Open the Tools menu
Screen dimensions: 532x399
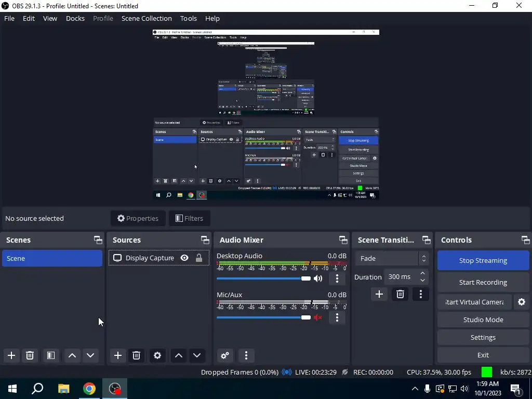point(188,18)
